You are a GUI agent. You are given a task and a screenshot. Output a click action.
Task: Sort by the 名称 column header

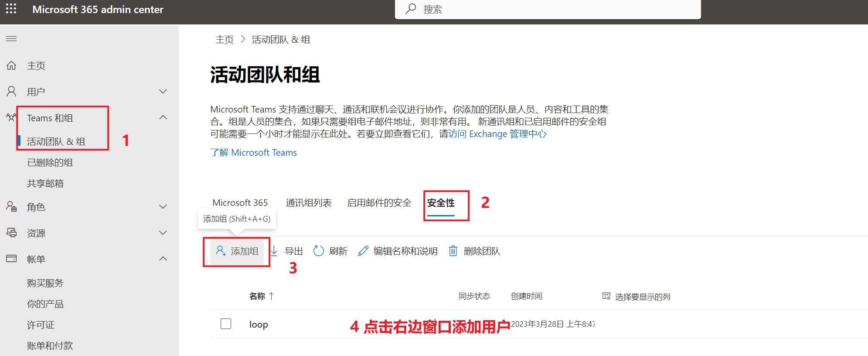click(257, 296)
